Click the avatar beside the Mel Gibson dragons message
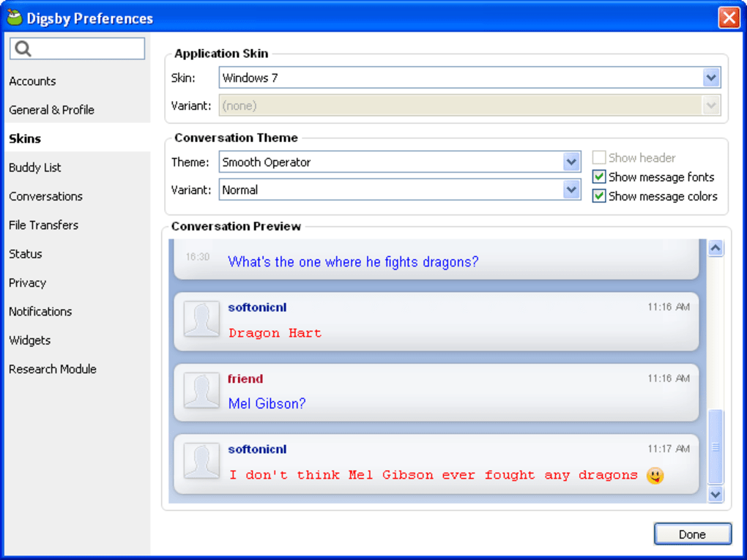Viewport: 747px width, 560px height. point(201,460)
